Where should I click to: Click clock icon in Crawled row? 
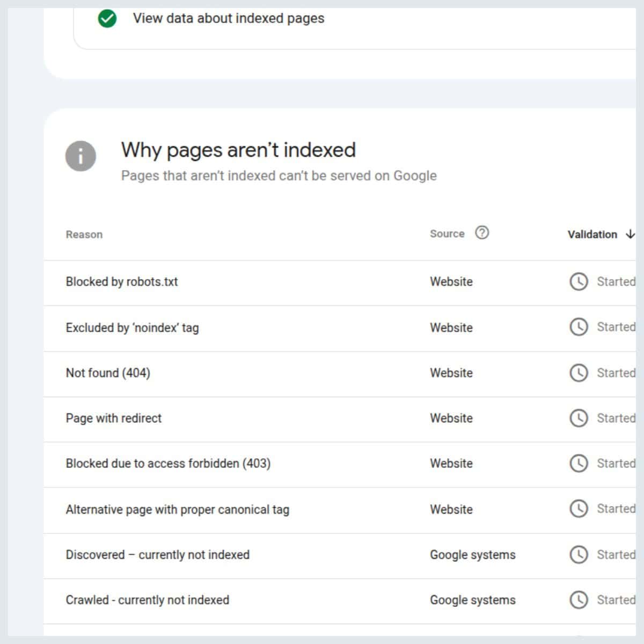pos(579,600)
